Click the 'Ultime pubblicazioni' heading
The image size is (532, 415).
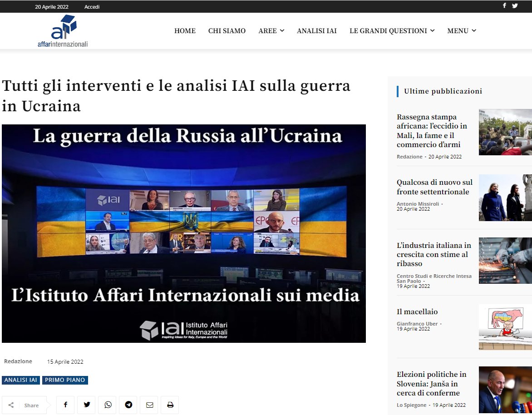pyautogui.click(x=443, y=91)
